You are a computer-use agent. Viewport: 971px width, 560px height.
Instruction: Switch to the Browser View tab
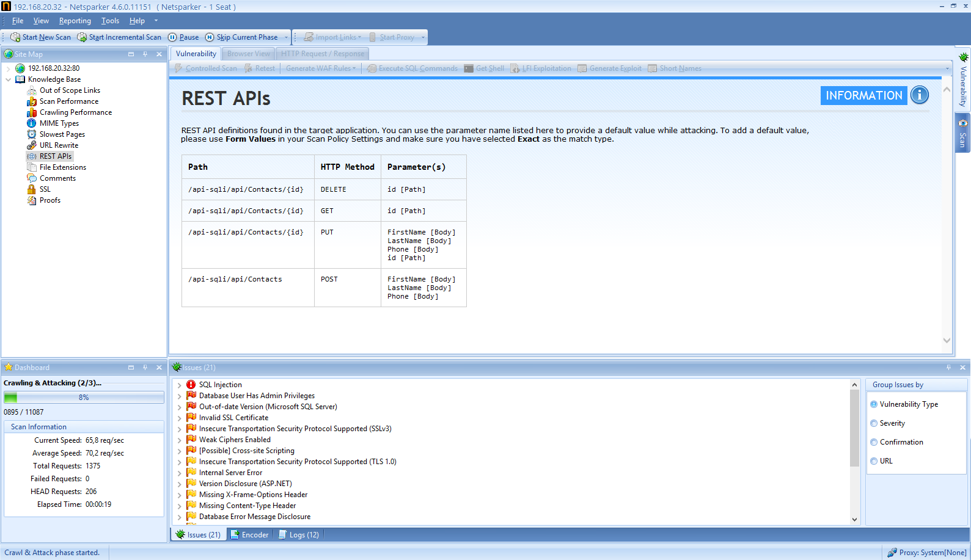tap(249, 54)
